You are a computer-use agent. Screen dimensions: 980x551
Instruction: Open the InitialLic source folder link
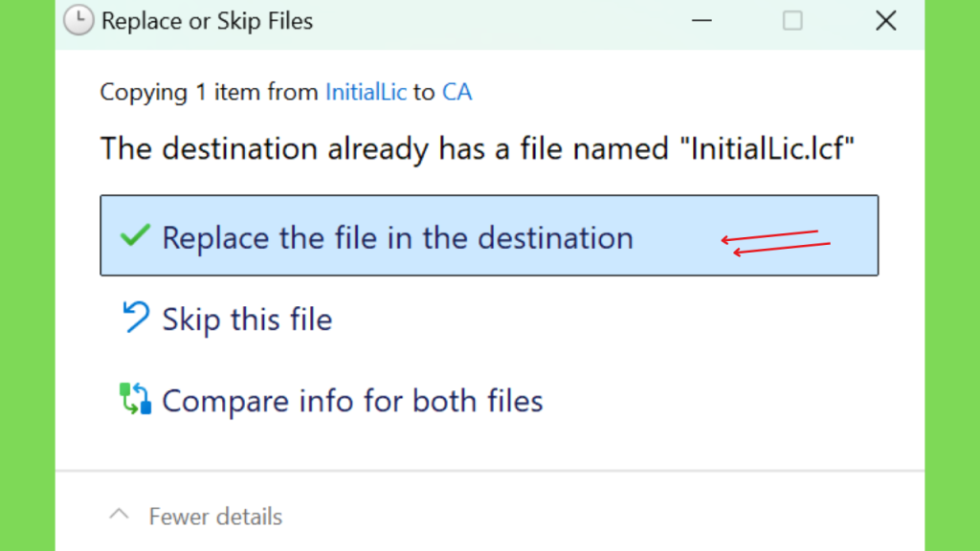(366, 92)
